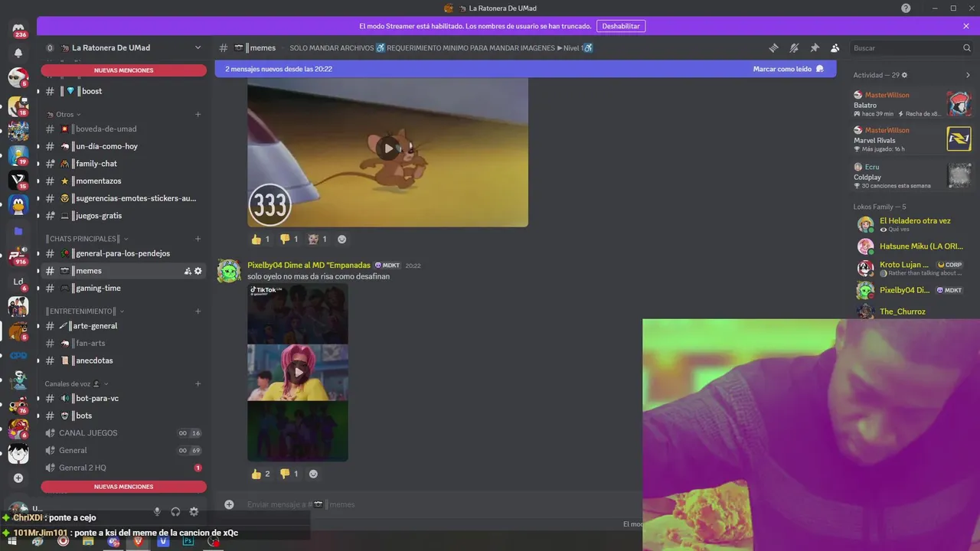Image resolution: width=980 pixels, height=551 pixels.
Task: Join CANAL JUEGOS voice channel
Action: [123, 433]
